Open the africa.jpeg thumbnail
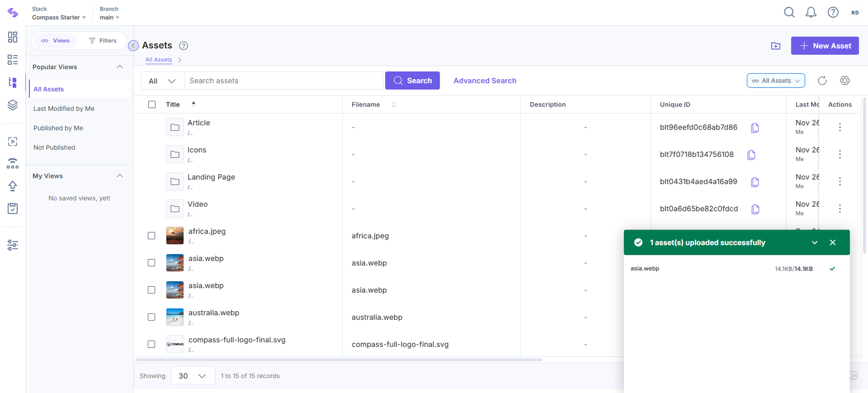 (175, 236)
